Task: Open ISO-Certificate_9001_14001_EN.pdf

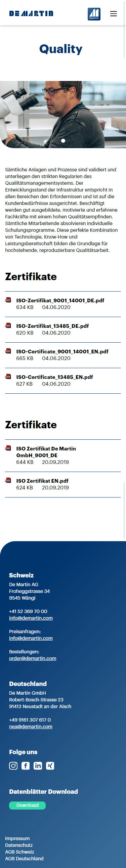Action: tap(62, 351)
